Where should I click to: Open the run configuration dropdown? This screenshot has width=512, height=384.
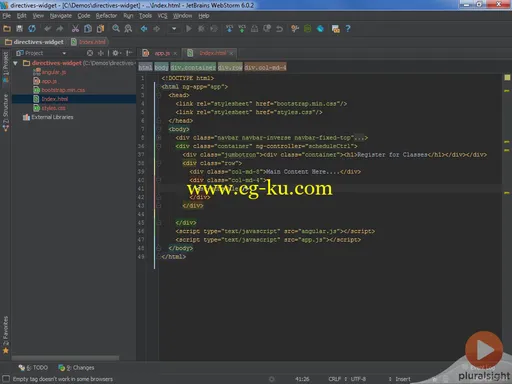click(x=174, y=29)
